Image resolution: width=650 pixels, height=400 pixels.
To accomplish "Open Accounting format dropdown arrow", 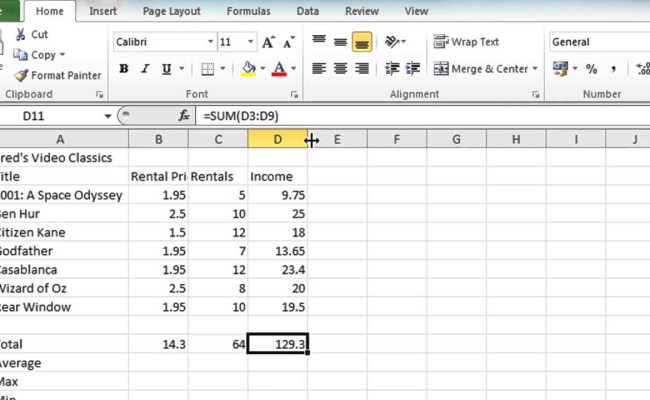I will (x=575, y=68).
